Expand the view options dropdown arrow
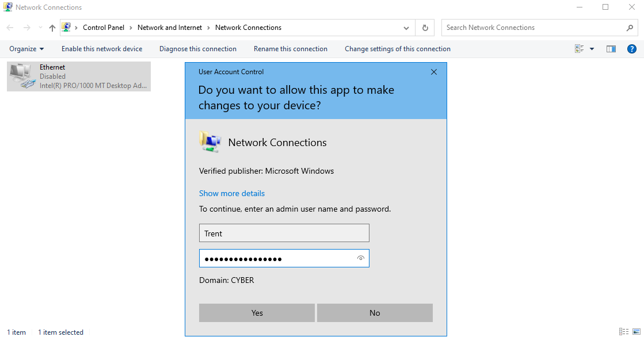Screen dimensions: 644x337 click(x=592, y=49)
